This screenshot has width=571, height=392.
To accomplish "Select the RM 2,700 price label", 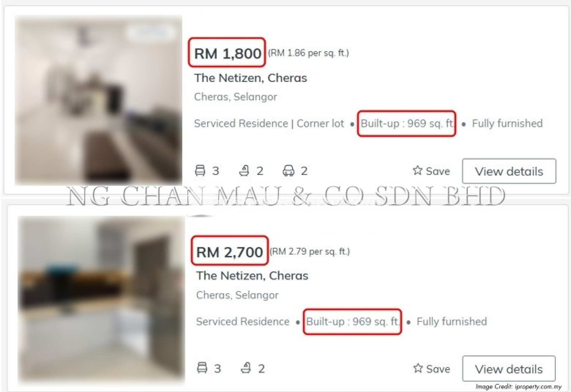I will pos(229,252).
